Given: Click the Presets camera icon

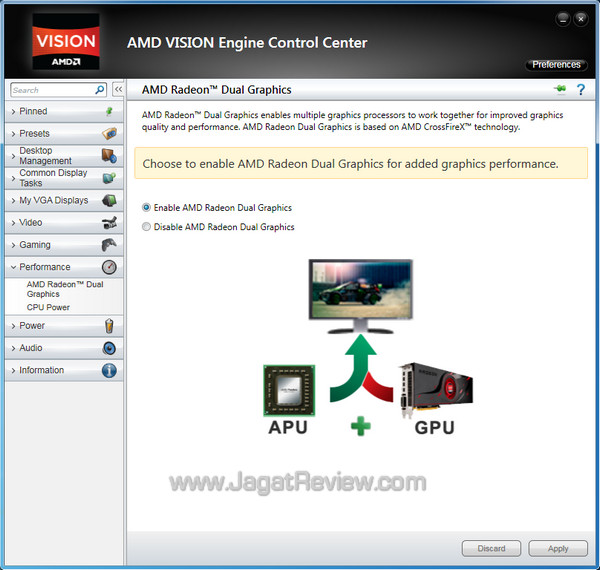Looking at the screenshot, I should (109, 134).
